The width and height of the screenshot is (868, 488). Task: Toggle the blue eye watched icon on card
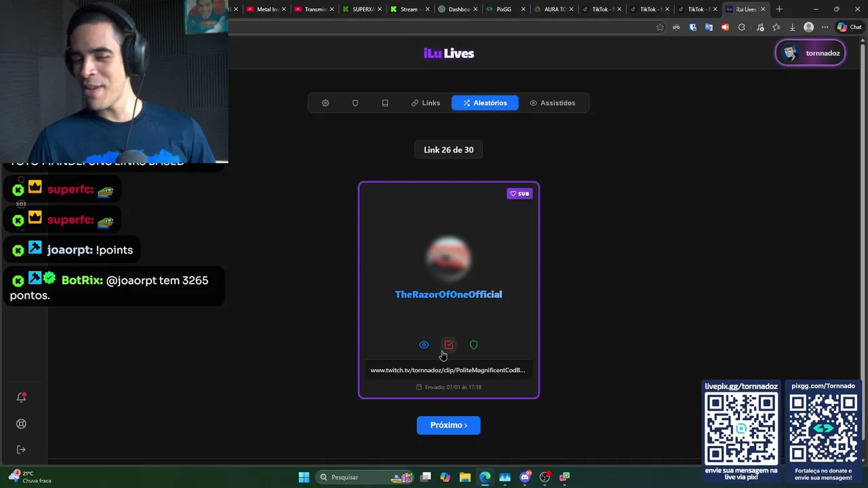pos(424,345)
